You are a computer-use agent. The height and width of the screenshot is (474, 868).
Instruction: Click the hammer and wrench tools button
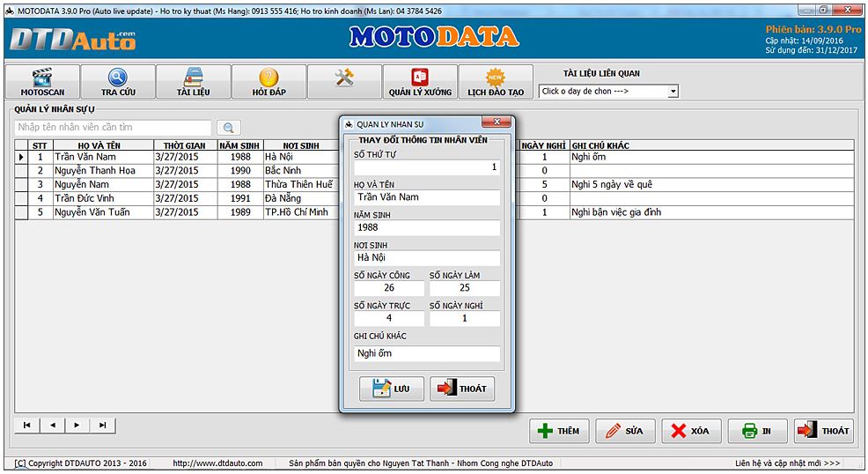point(344,81)
